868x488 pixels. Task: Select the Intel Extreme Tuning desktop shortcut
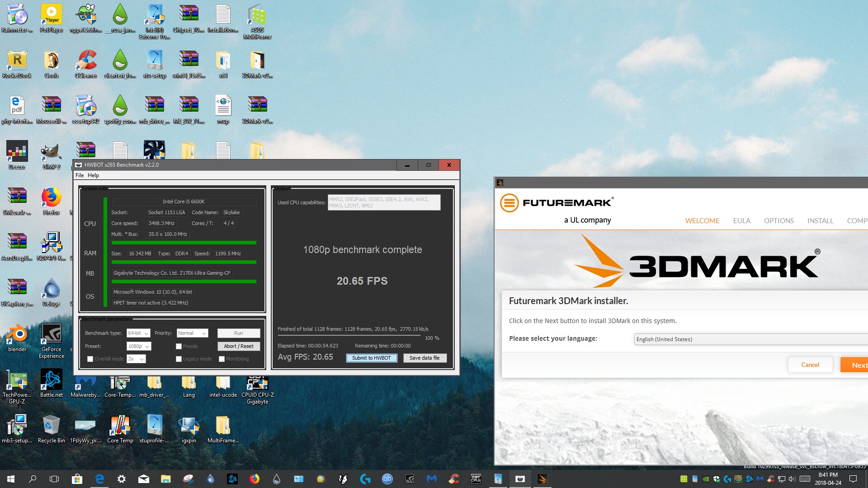click(x=155, y=22)
